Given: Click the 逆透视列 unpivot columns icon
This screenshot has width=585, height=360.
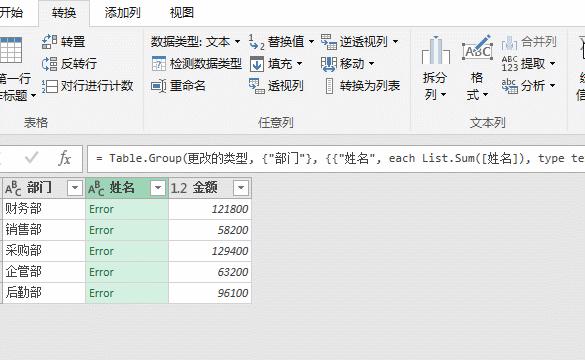Looking at the screenshot, I should [x=329, y=42].
